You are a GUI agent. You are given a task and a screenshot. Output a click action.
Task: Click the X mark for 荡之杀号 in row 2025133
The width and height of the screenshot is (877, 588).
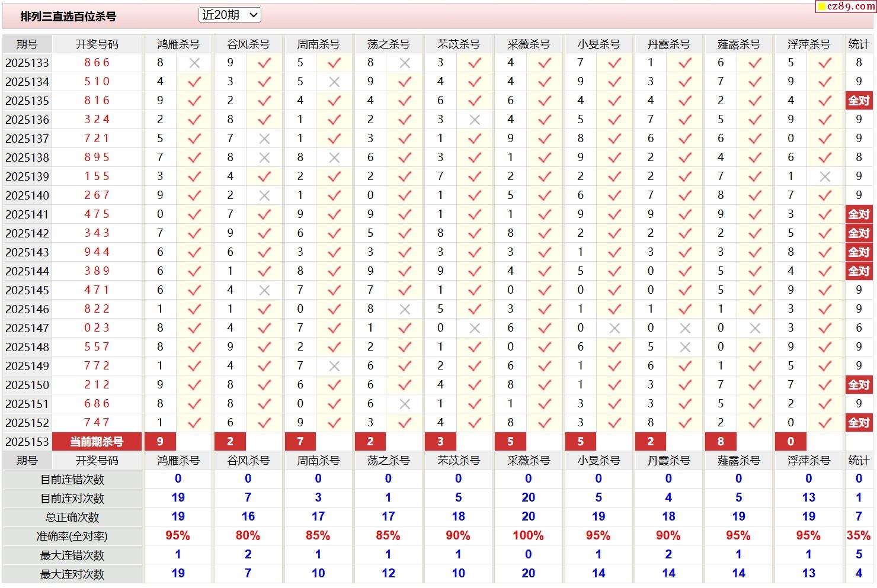(x=405, y=63)
